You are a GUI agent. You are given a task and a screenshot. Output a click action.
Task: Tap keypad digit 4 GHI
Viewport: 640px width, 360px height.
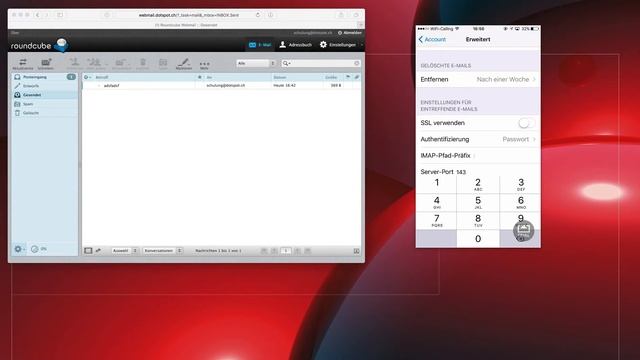click(436, 202)
